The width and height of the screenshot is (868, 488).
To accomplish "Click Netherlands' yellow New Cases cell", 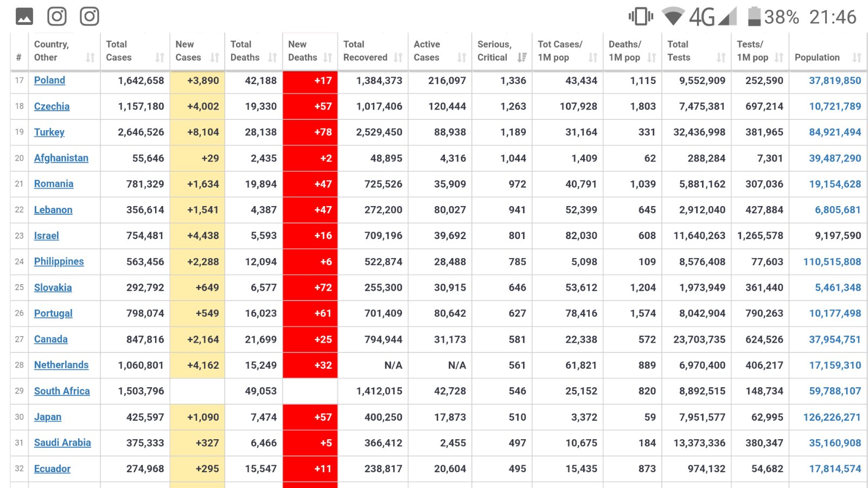I will (197, 365).
